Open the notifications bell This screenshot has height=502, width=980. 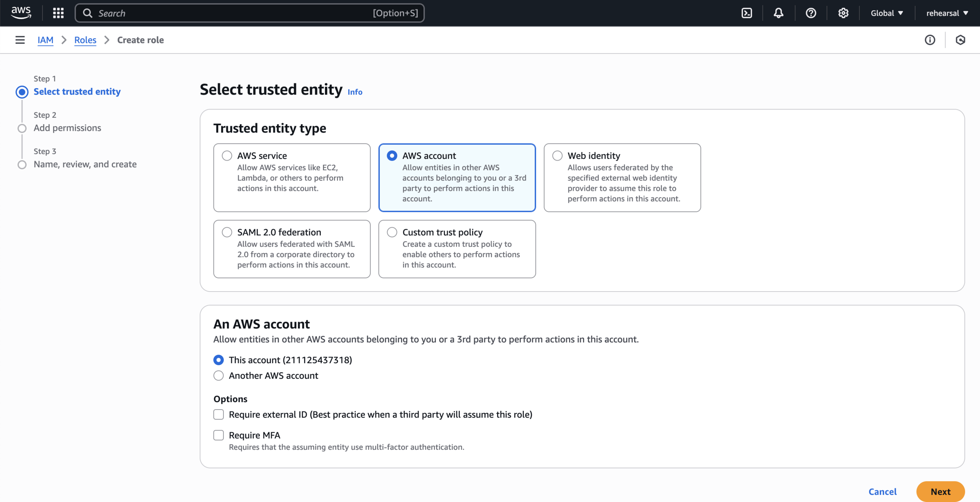779,13
